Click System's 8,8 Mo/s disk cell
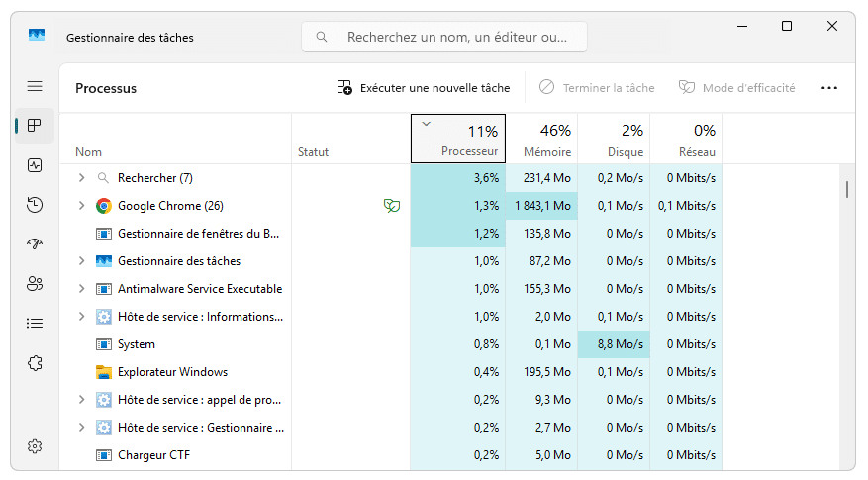 [x=614, y=343]
